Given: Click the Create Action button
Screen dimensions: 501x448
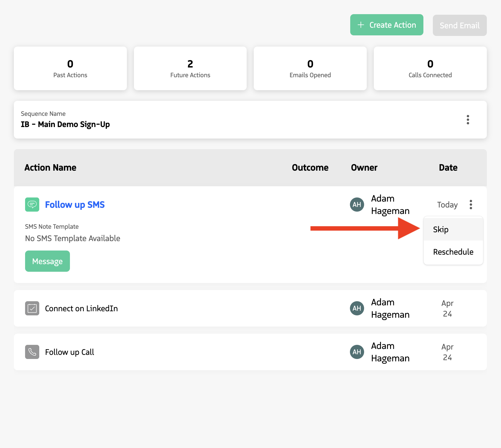Looking at the screenshot, I should pyautogui.click(x=387, y=25).
